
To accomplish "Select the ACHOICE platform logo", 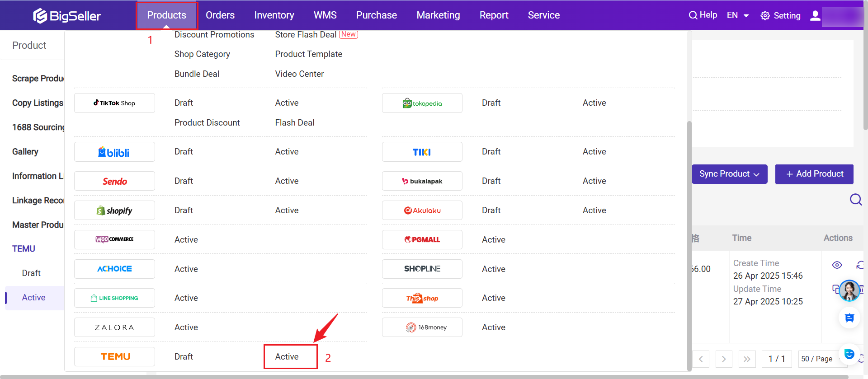I will [114, 269].
